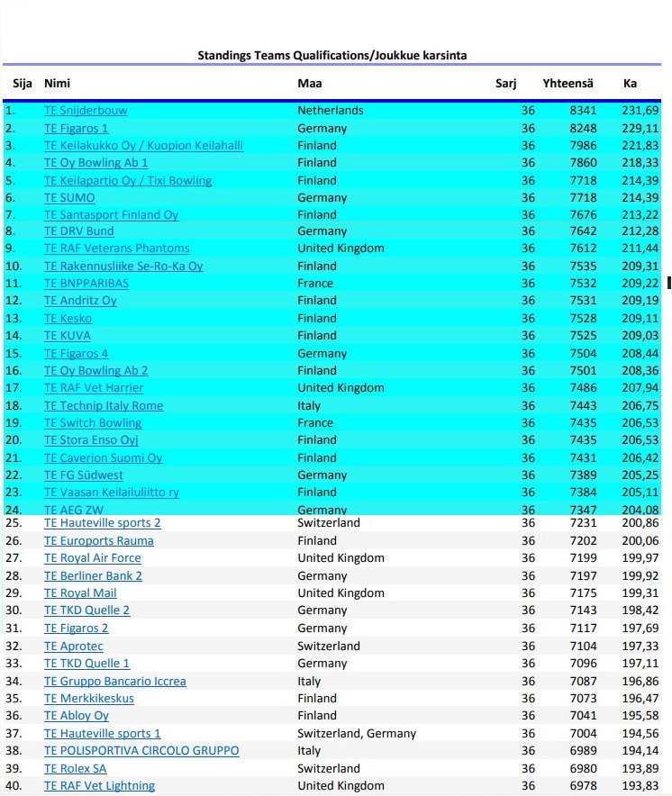Select average value 231,69

[640, 111]
